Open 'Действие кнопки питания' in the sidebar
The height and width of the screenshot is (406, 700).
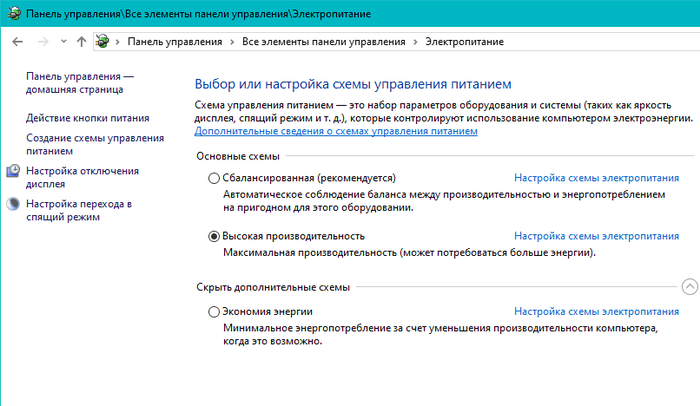click(x=80, y=117)
